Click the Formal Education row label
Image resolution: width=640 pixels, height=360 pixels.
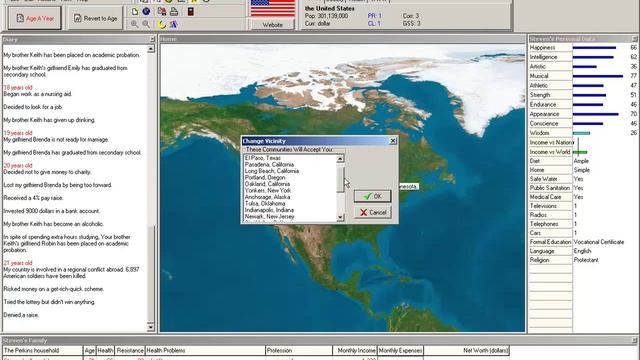(x=550, y=242)
